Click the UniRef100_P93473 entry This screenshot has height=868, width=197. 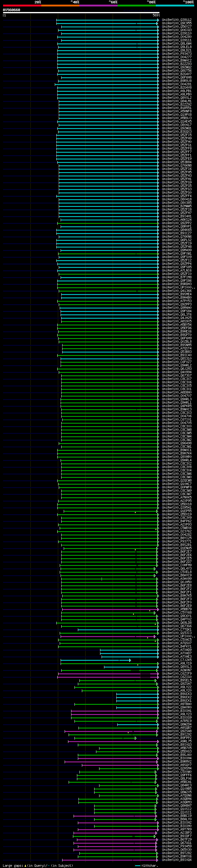(x=177, y=54)
